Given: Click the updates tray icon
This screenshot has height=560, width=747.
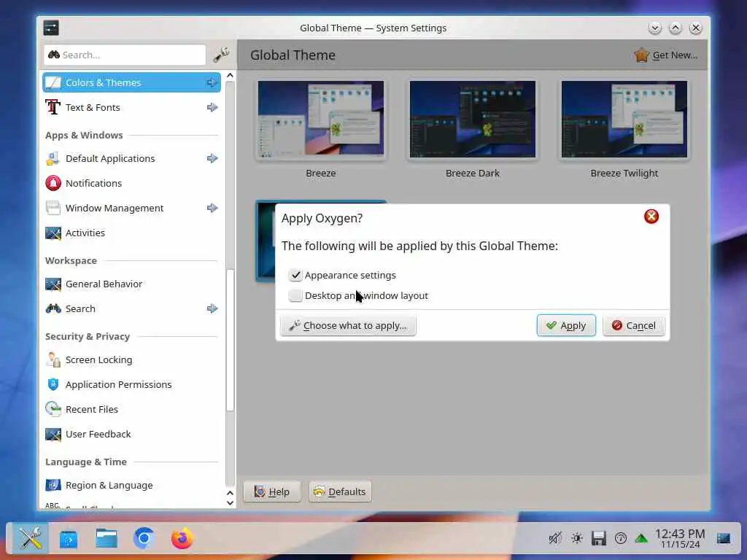Looking at the screenshot, I should (x=620, y=539).
